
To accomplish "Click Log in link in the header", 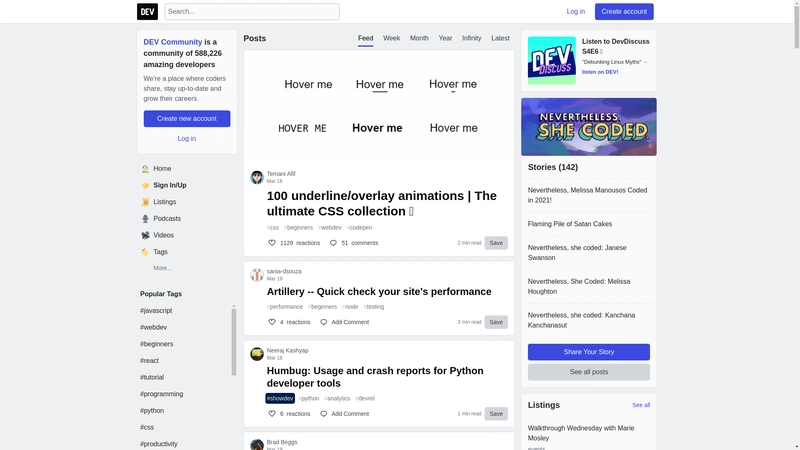I will [x=576, y=11].
